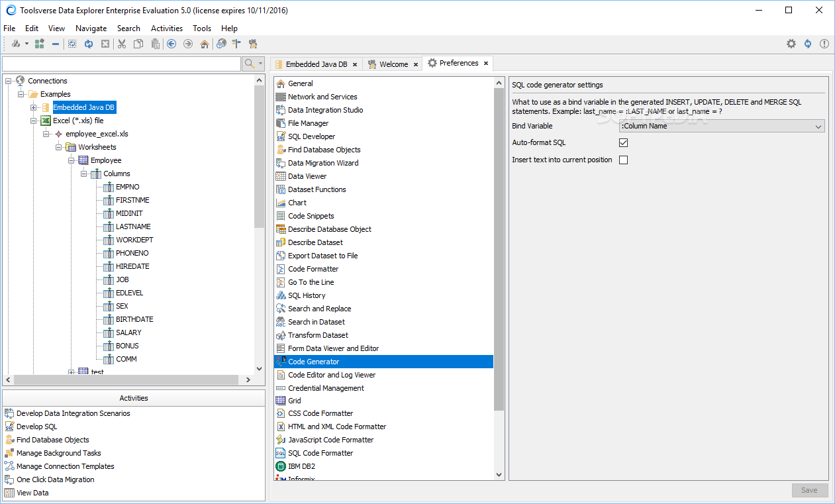Click the blue back arrow icon
Image resolution: width=835 pixels, height=504 pixels.
tap(172, 44)
